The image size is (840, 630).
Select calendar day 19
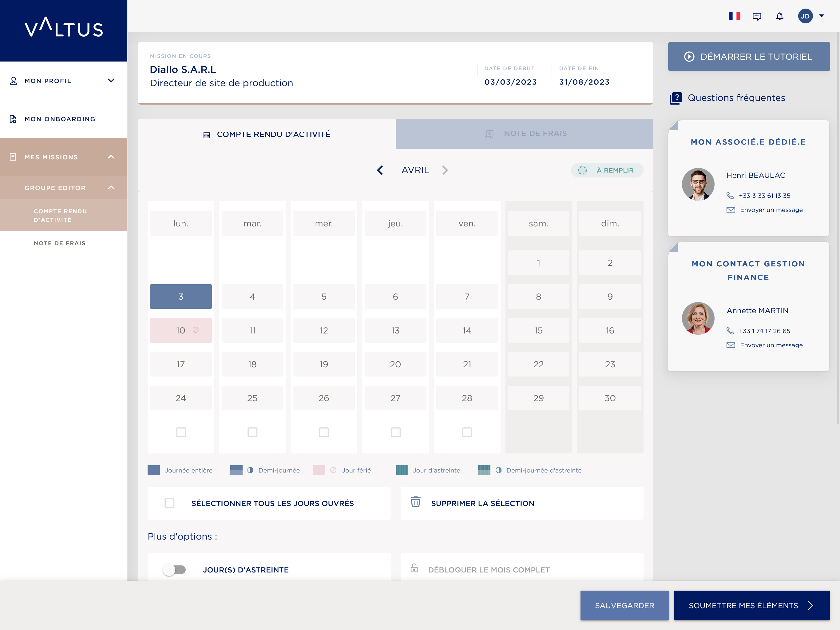(x=323, y=364)
